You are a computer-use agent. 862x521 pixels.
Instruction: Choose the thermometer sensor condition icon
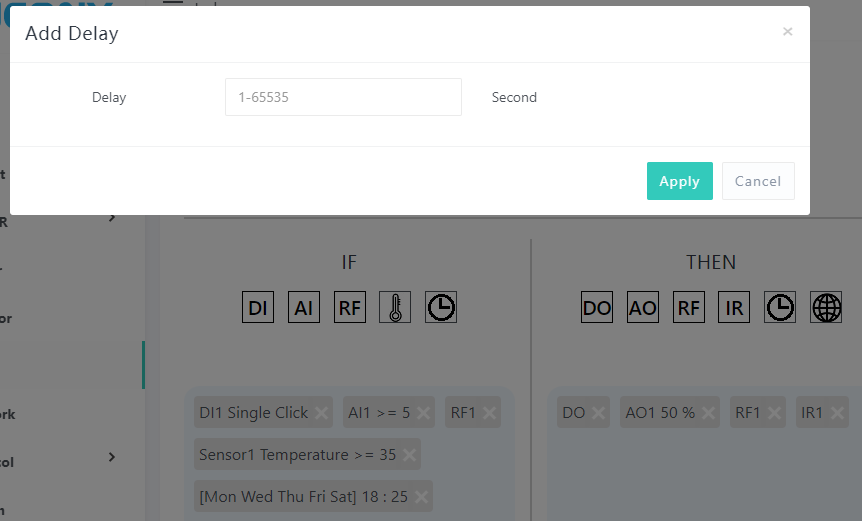pos(395,308)
